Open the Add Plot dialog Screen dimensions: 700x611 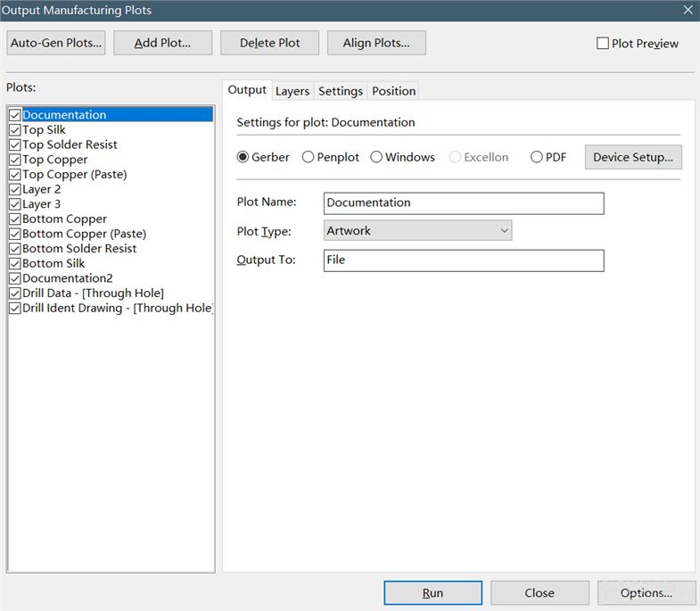tap(162, 43)
